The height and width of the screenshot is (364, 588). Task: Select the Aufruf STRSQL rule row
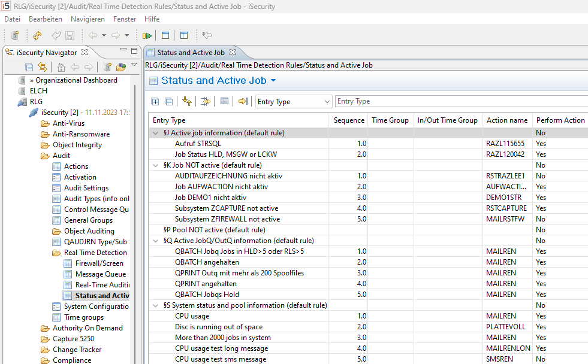tap(368, 144)
